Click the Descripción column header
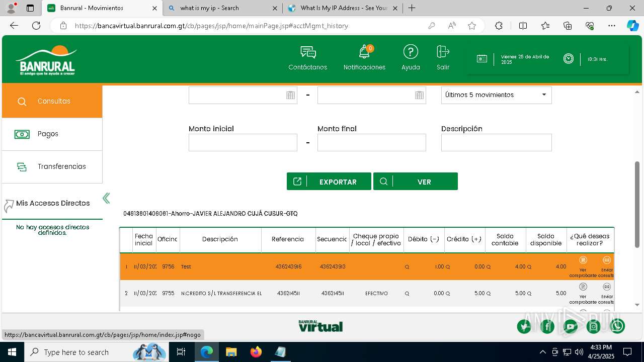The image size is (644, 362). tap(220, 239)
